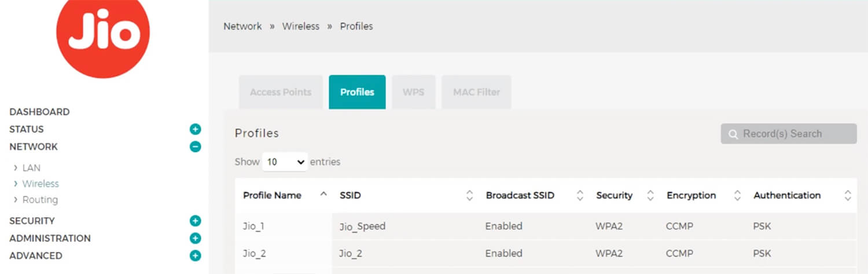Sort by Security column sort arrows
The width and height of the screenshot is (868, 274).
pyautogui.click(x=650, y=196)
